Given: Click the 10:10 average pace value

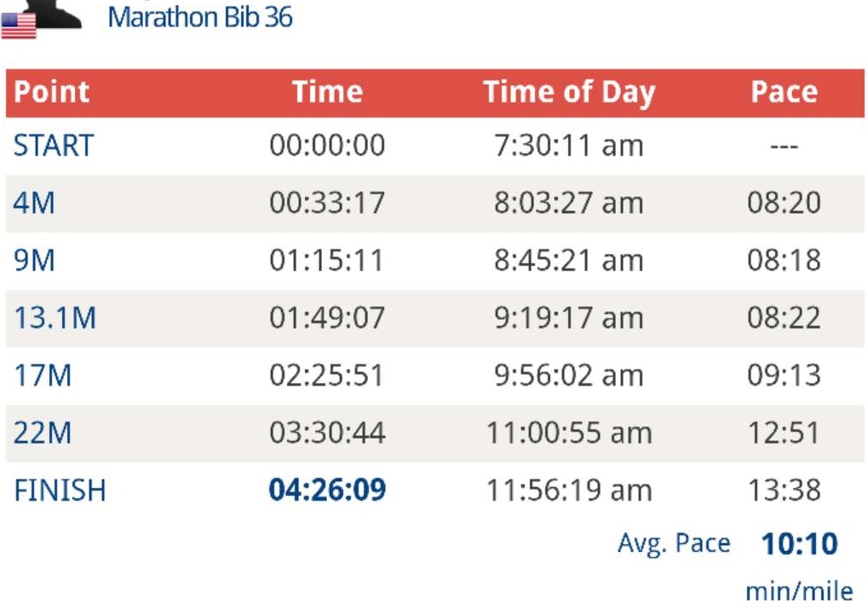Looking at the screenshot, I should pos(799,543).
